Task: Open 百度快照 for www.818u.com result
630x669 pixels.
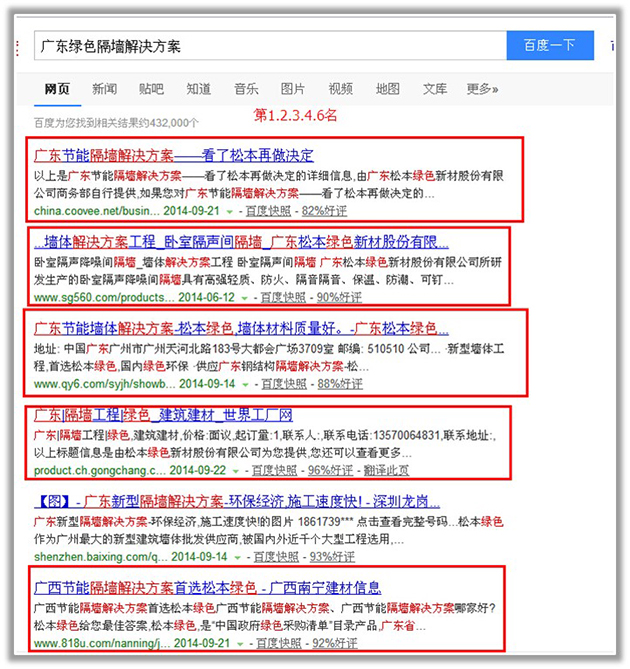Action: click(279, 643)
